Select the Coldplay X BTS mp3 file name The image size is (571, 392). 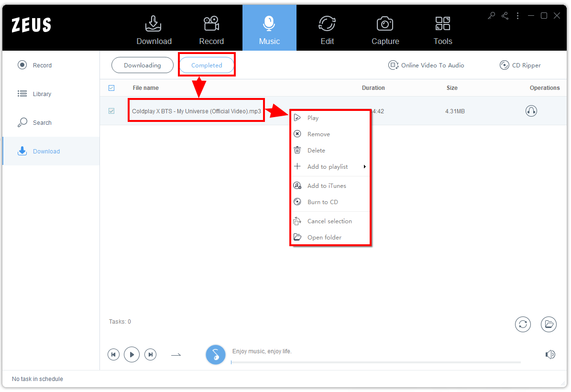tap(196, 111)
